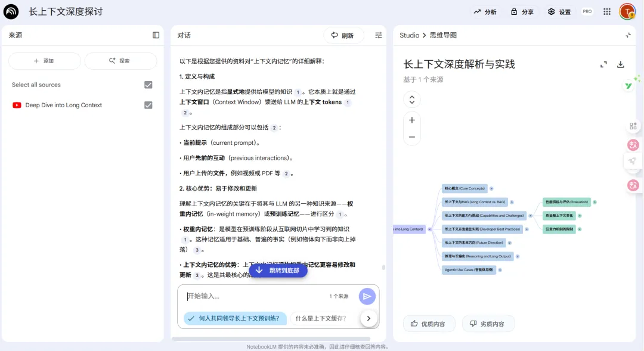
Task: Open the 分析 analytics menu
Action: click(485, 11)
